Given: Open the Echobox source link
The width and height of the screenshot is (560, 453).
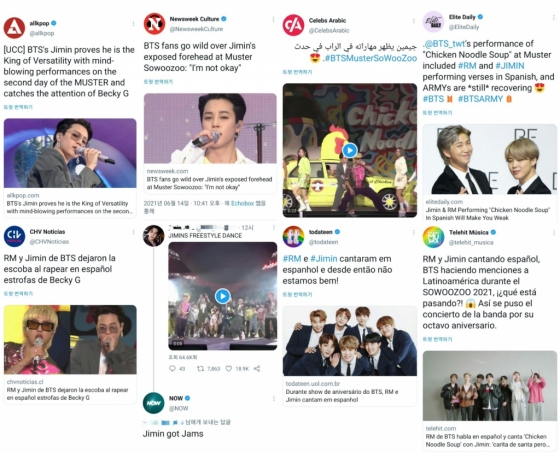Looking at the screenshot, I should tap(242, 203).
